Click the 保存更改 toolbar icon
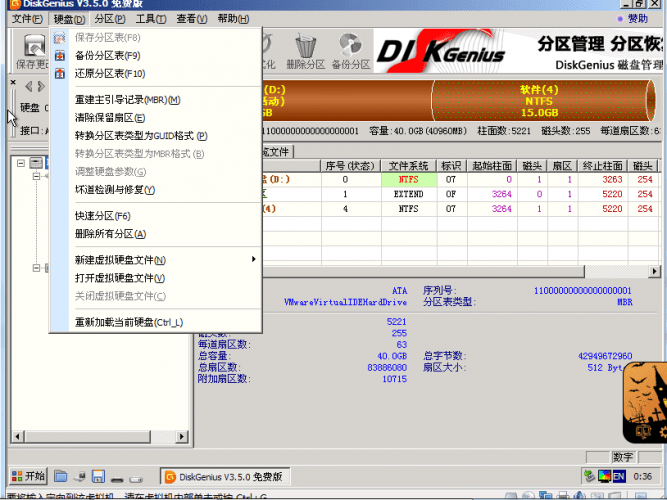The width and height of the screenshot is (667, 500). pyautogui.click(x=34, y=47)
